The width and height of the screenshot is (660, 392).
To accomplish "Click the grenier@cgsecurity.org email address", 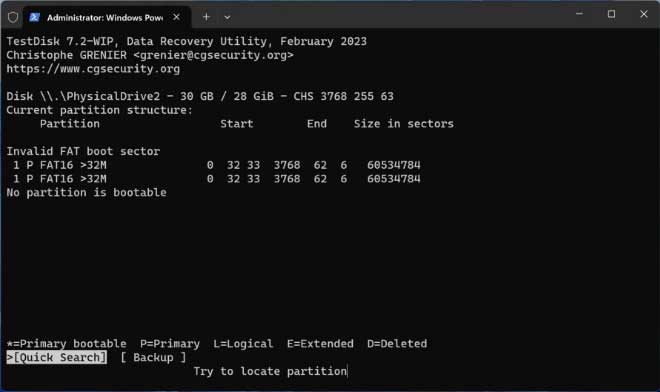I will [x=213, y=55].
